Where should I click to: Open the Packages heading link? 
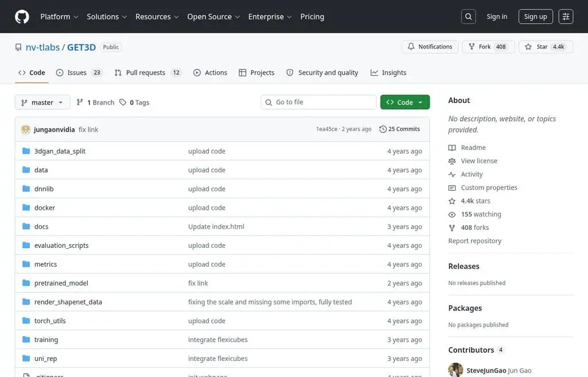[465, 308]
